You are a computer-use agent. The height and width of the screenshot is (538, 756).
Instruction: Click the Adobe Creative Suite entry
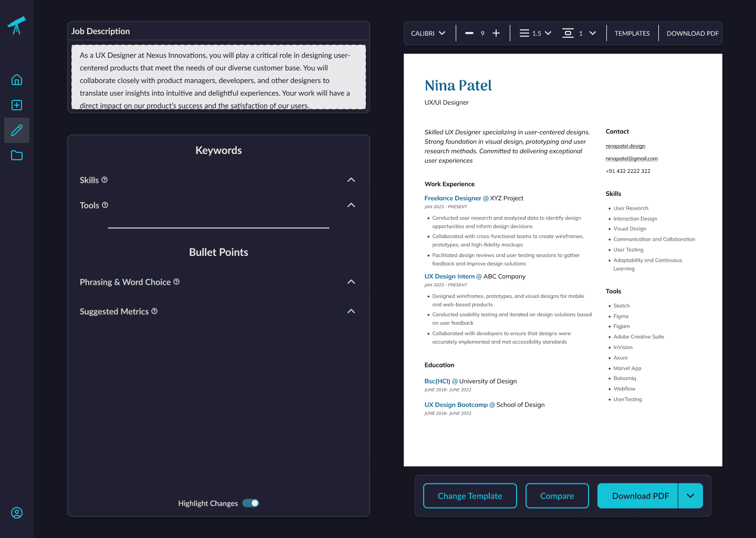(x=638, y=337)
